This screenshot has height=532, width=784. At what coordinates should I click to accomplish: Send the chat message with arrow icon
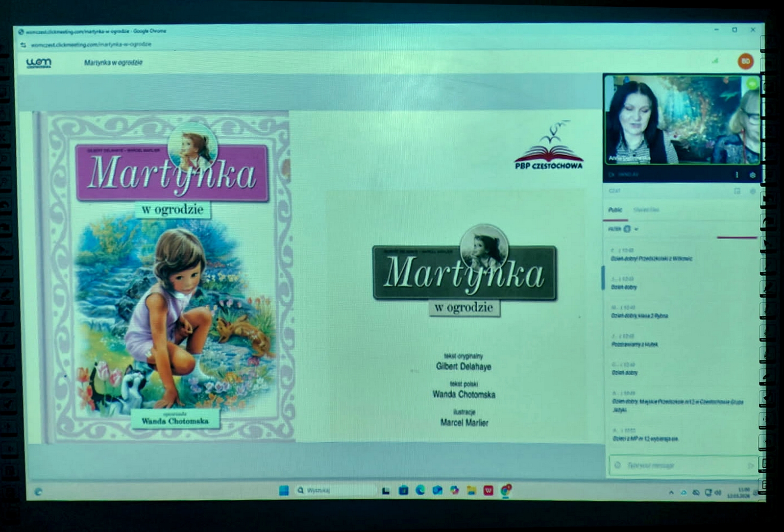coord(750,465)
